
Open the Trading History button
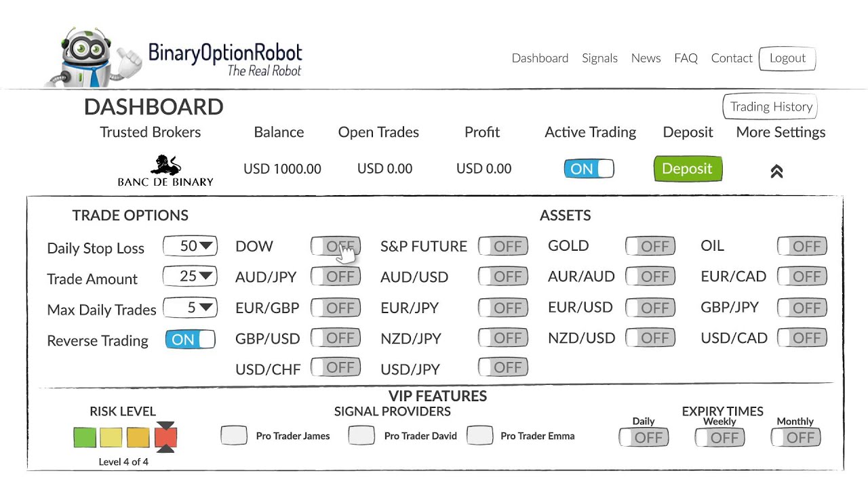[x=770, y=106]
